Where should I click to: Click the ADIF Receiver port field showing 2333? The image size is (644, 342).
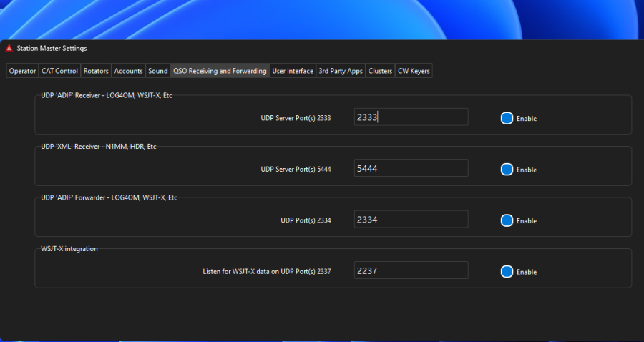[411, 117]
